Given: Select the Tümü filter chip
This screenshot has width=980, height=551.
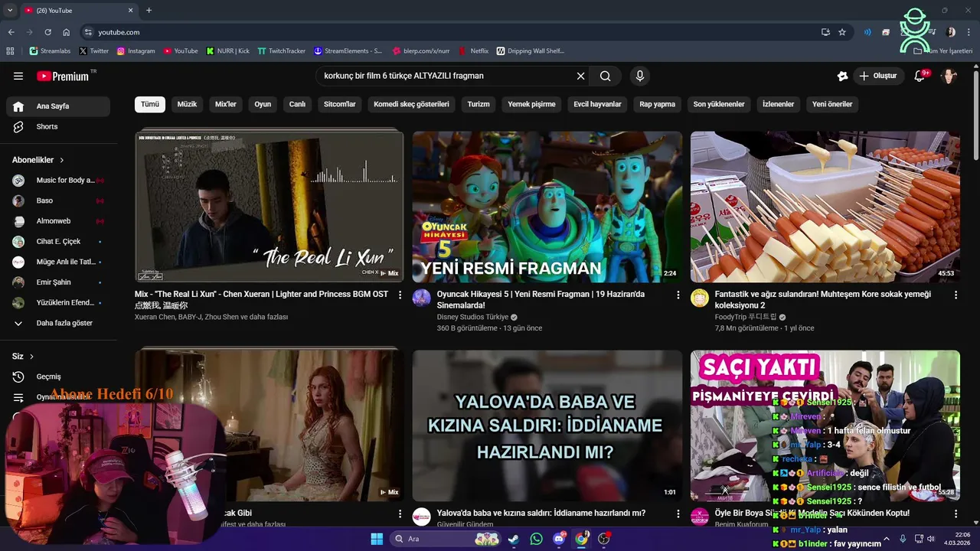Looking at the screenshot, I should (x=150, y=104).
